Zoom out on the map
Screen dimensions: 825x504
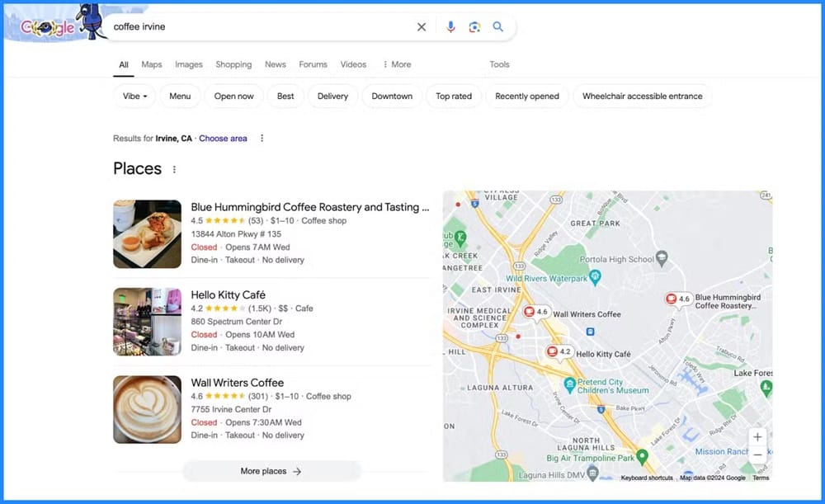coord(757,455)
